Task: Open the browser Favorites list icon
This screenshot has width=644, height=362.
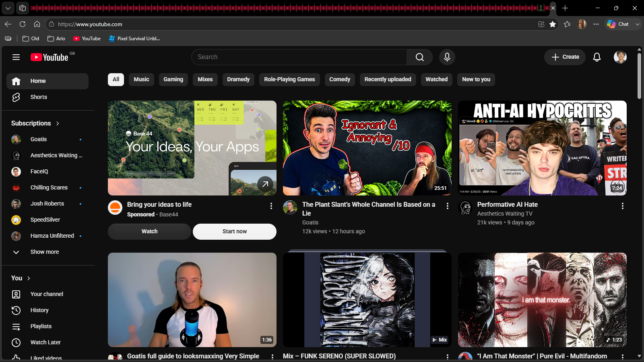Action: click(x=567, y=24)
